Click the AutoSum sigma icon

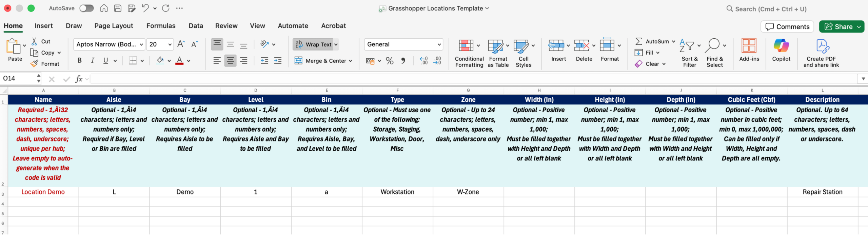(x=638, y=41)
